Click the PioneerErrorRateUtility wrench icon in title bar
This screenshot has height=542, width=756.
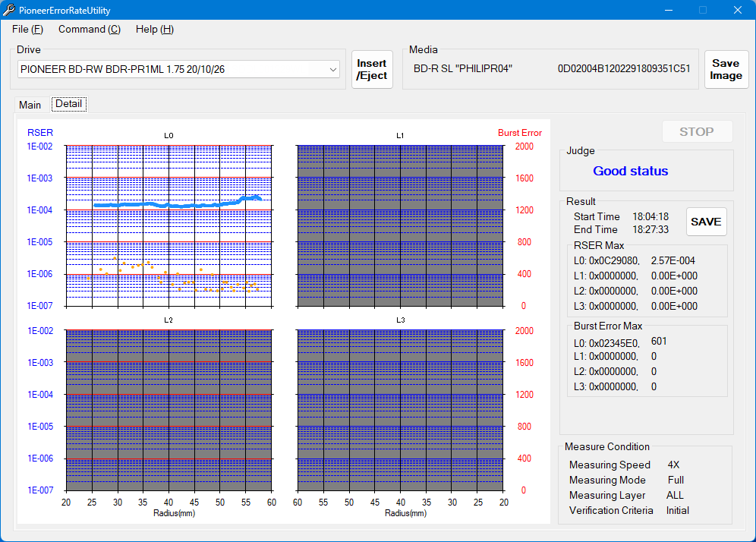(x=9, y=10)
